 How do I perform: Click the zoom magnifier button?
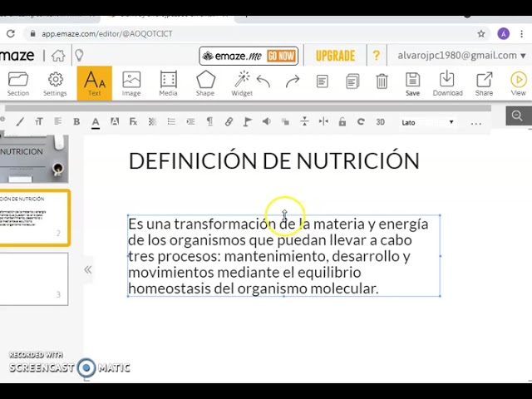coord(517,116)
